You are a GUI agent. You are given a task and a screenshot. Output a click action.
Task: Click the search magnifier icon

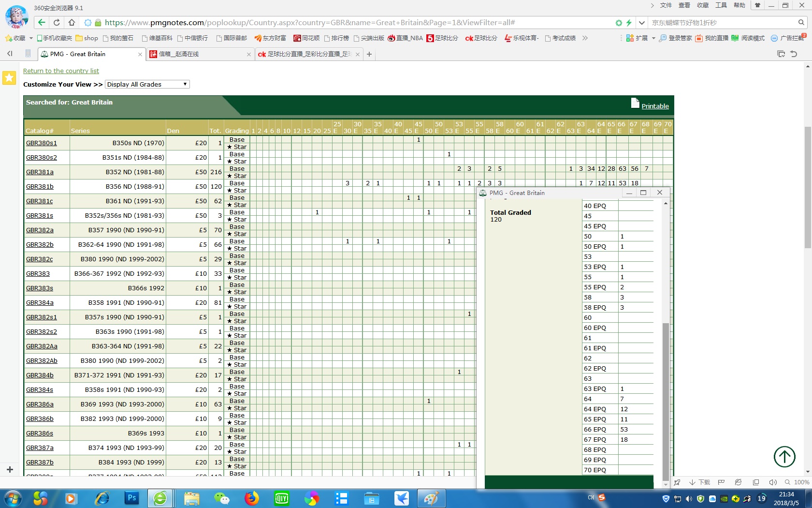click(x=801, y=23)
